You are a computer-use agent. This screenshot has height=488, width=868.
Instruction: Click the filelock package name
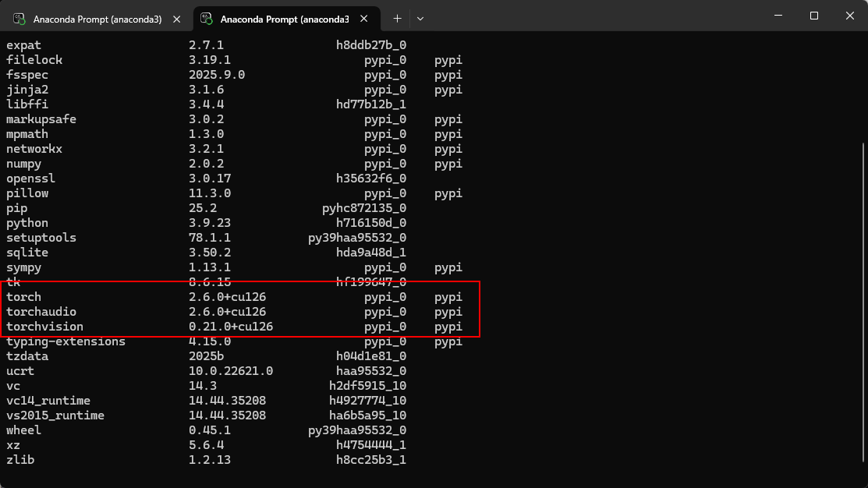point(34,60)
